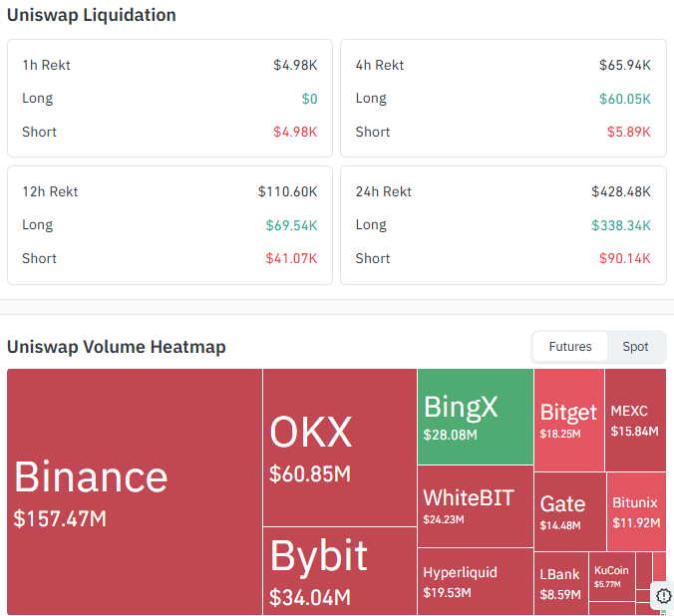Click the 4h Rekt total $65.94K
This screenshot has width=674, height=616.
[625, 65]
